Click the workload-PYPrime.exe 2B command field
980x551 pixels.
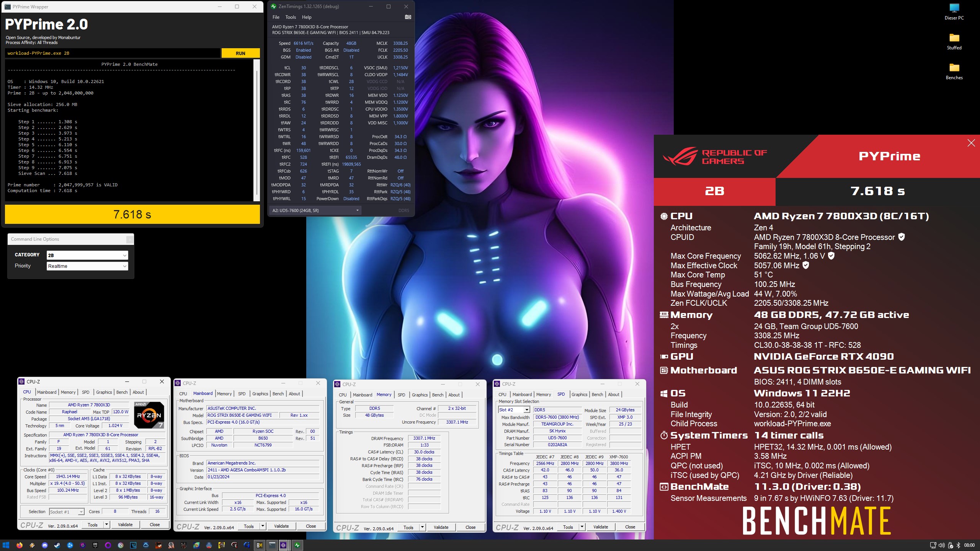pyautogui.click(x=113, y=53)
